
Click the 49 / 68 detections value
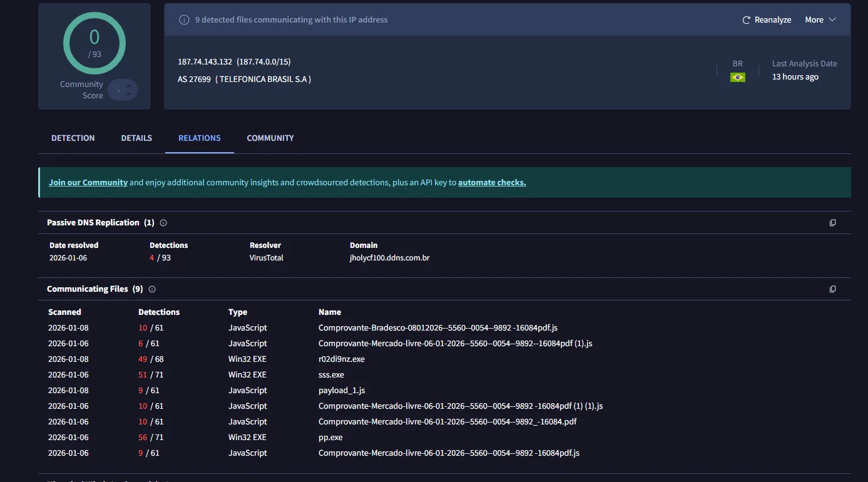(151, 359)
